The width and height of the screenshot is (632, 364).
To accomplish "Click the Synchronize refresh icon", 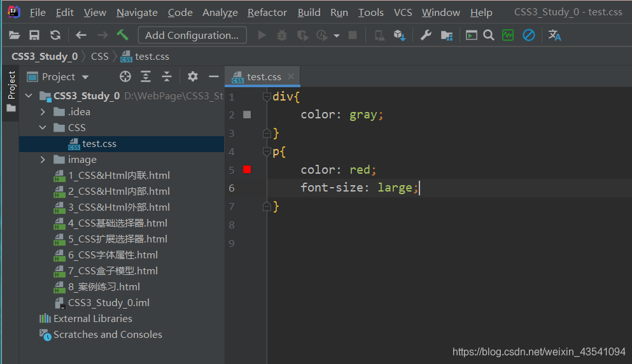I will point(55,36).
